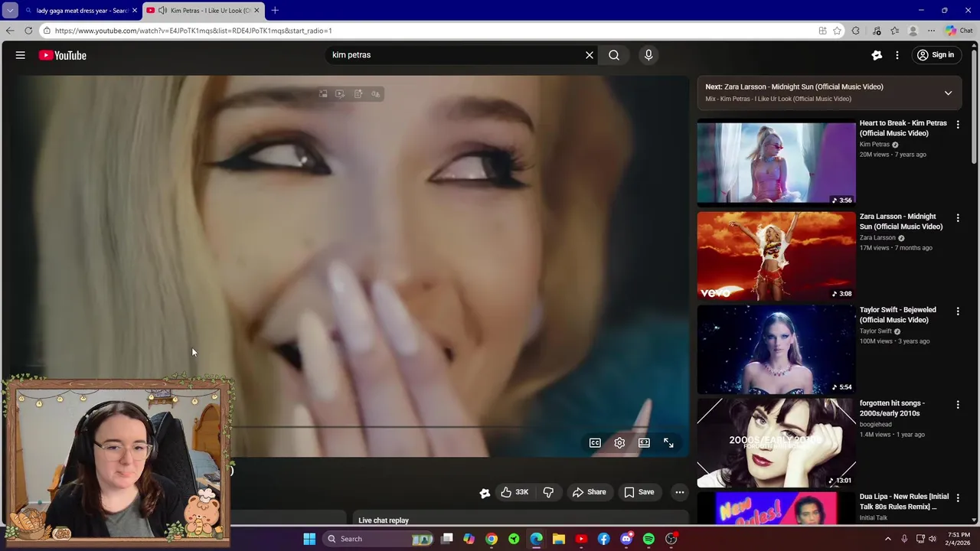Open more actions below the video

pyautogui.click(x=679, y=492)
